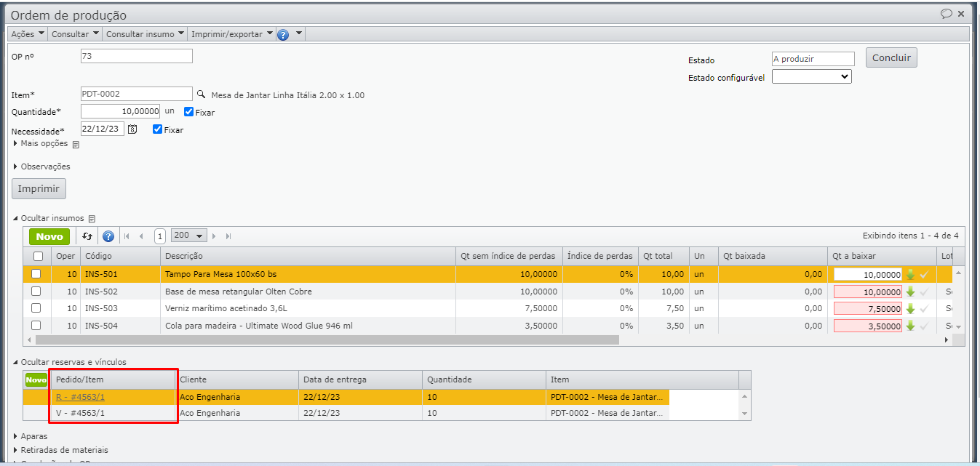980x466 pixels.
Task: Go to previous page of insumos grid
Action: tap(141, 236)
